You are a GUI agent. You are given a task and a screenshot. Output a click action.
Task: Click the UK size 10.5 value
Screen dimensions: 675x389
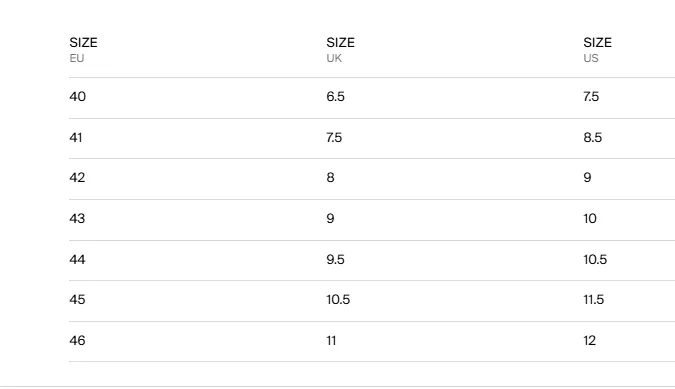click(x=338, y=299)
